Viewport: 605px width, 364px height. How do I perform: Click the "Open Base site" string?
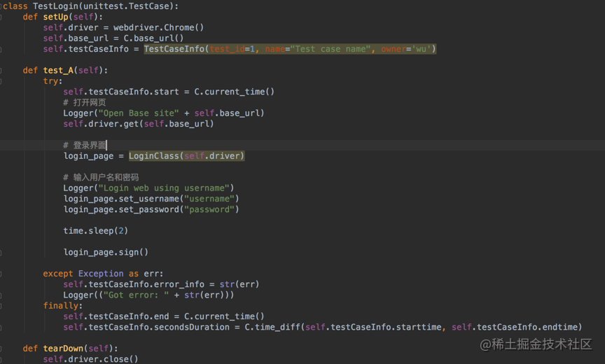point(139,113)
